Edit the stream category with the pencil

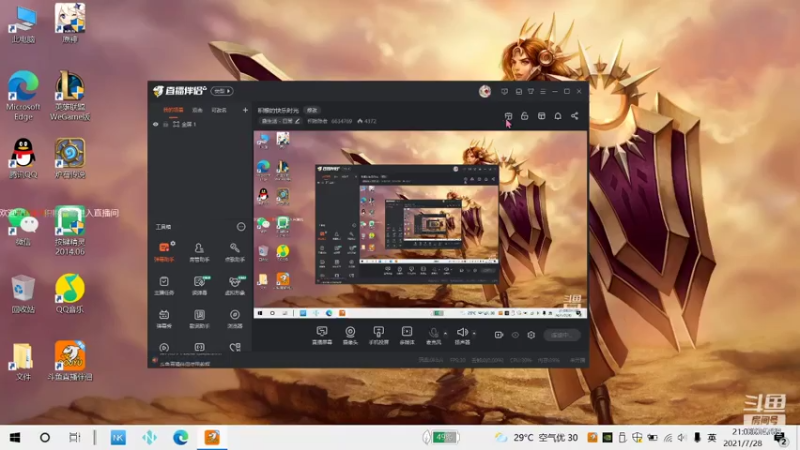click(x=297, y=121)
